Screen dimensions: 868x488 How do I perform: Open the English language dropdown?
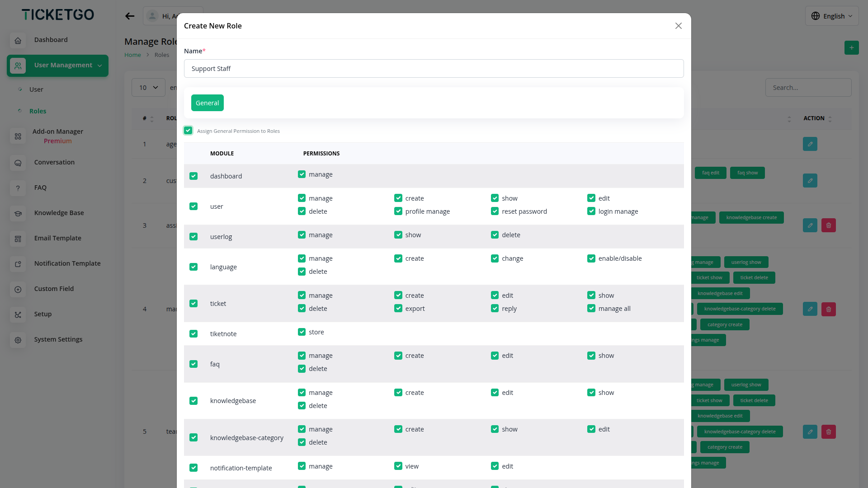pyautogui.click(x=831, y=16)
